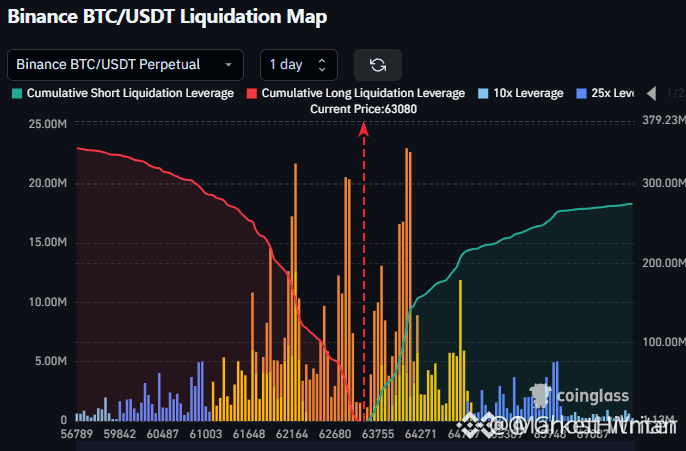
Task: Click the dropdown caret in the Perpetual selector
Action: [228, 65]
